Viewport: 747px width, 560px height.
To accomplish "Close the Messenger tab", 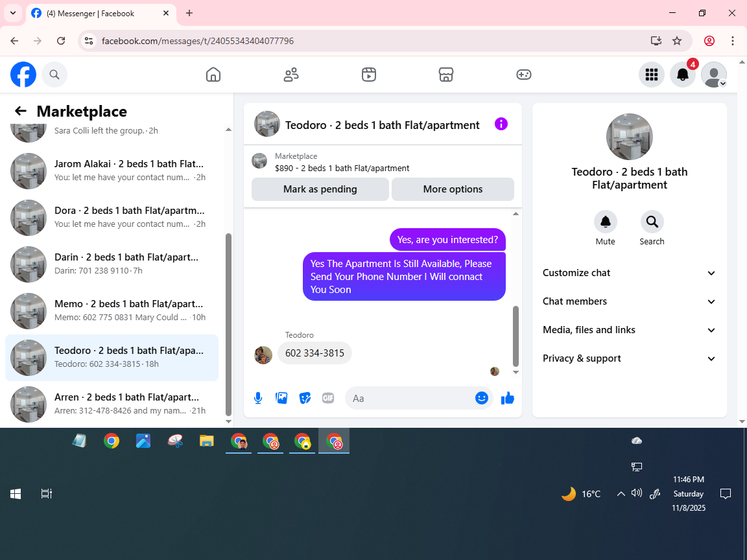I will (x=166, y=14).
